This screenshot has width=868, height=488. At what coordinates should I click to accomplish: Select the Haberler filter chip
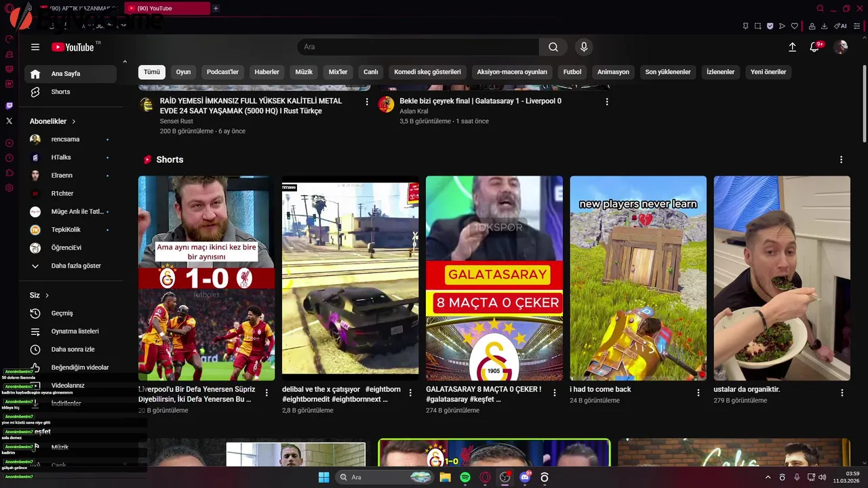point(267,72)
